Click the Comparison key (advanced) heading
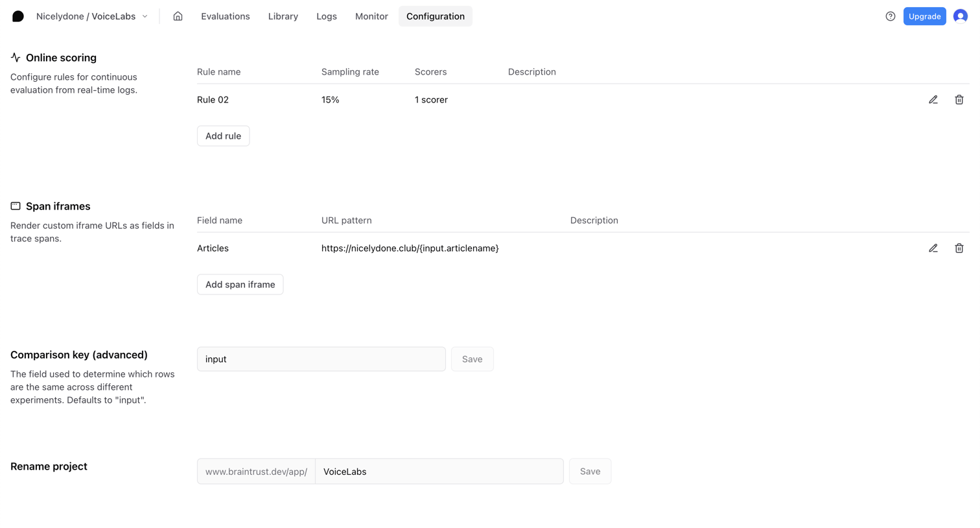980x528 pixels. [79, 355]
